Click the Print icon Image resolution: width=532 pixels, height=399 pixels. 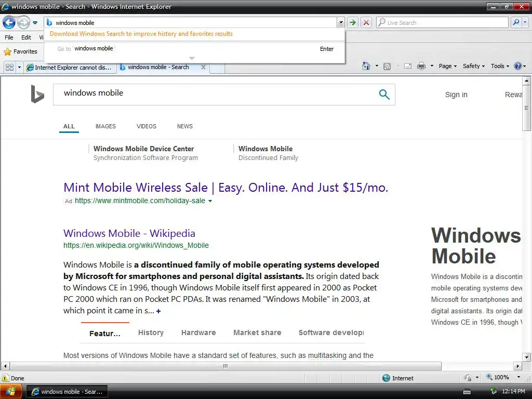(x=421, y=66)
